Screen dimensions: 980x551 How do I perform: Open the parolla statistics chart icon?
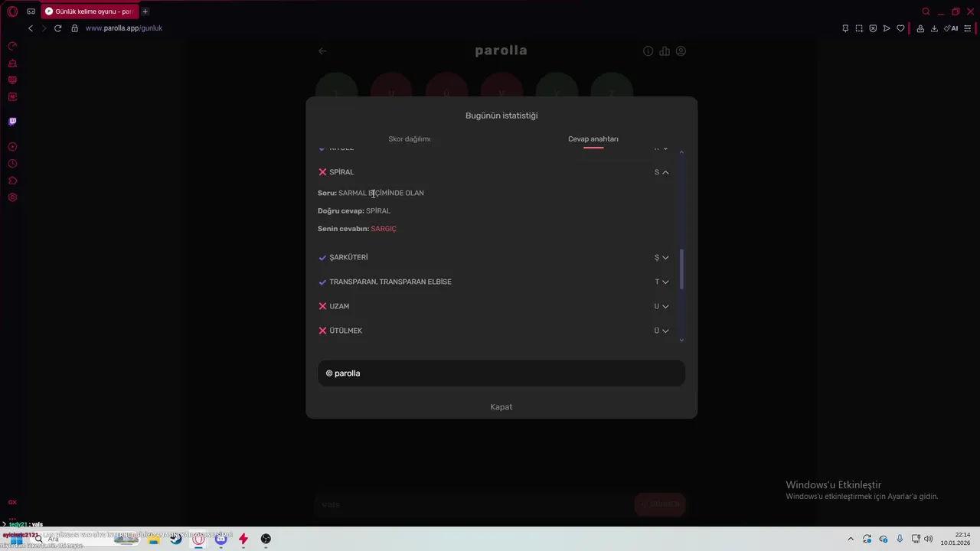pyautogui.click(x=665, y=51)
